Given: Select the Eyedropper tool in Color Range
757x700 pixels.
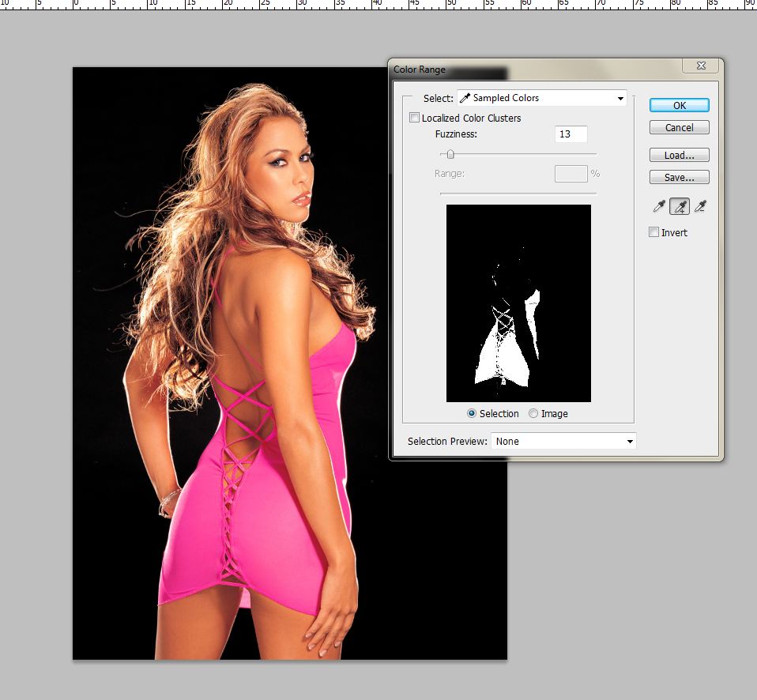Looking at the screenshot, I should pos(659,207).
